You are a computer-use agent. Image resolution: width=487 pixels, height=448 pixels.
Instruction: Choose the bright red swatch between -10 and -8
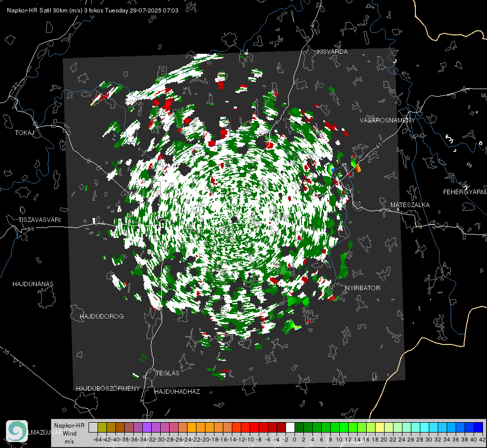click(254, 427)
